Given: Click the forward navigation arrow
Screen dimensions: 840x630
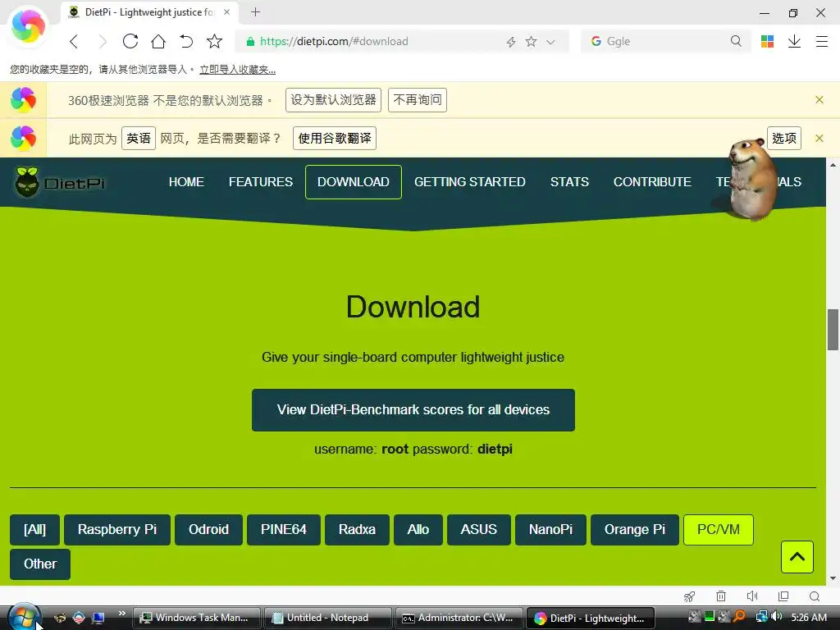Looking at the screenshot, I should tap(103, 41).
